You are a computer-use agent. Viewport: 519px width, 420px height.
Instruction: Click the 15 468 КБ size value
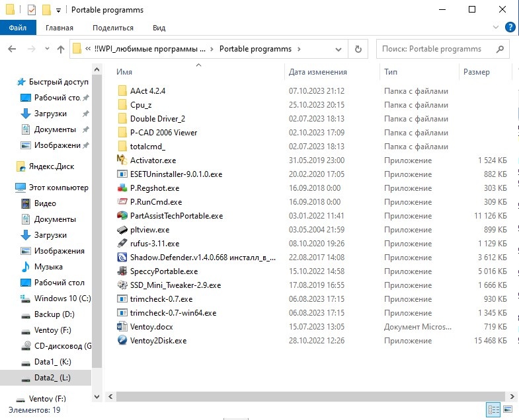pyautogui.click(x=490, y=340)
